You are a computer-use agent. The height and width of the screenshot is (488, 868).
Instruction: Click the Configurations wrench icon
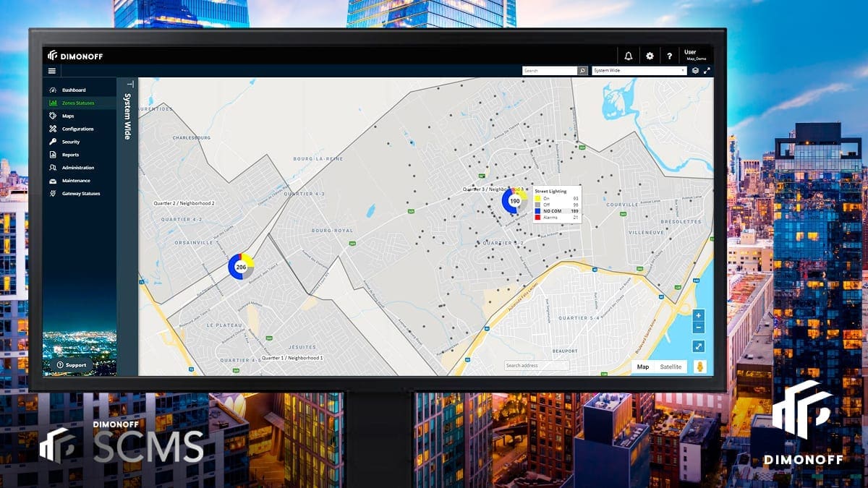click(51, 129)
